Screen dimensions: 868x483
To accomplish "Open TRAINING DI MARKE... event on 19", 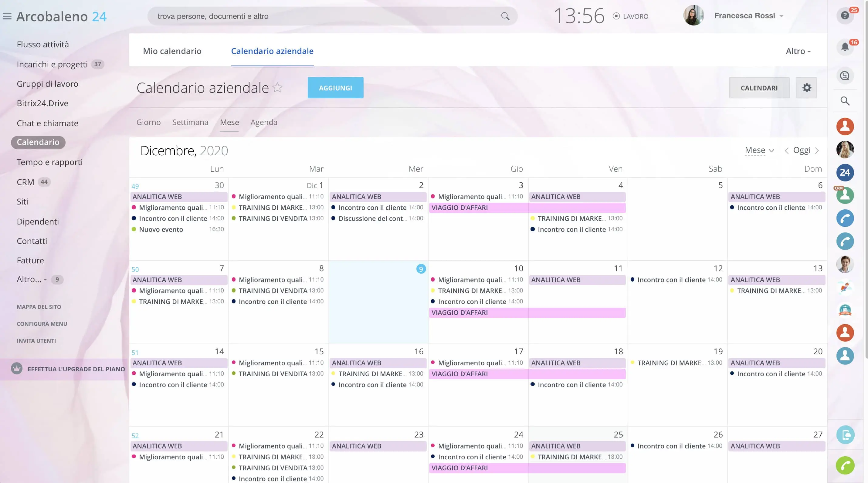I will click(x=676, y=363).
